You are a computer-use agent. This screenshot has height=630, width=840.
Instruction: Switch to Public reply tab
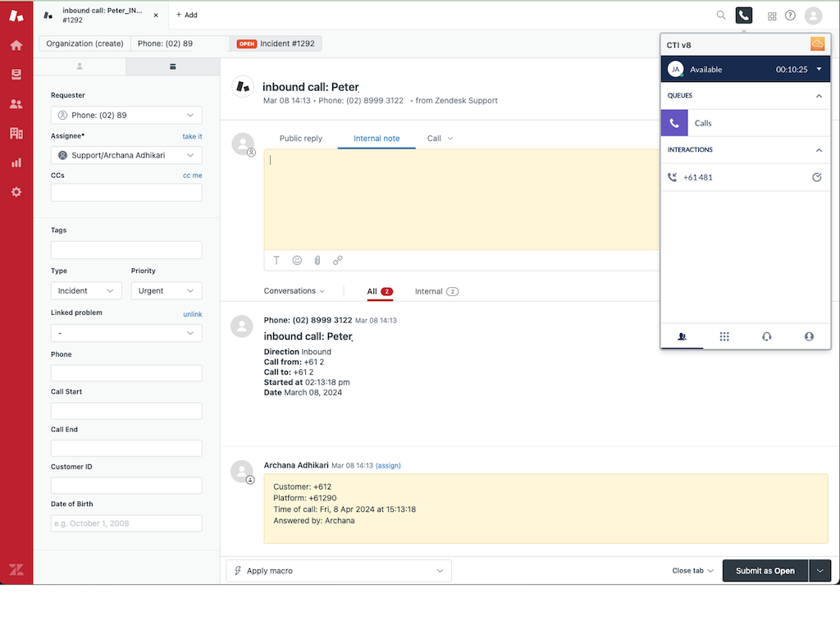click(x=301, y=139)
